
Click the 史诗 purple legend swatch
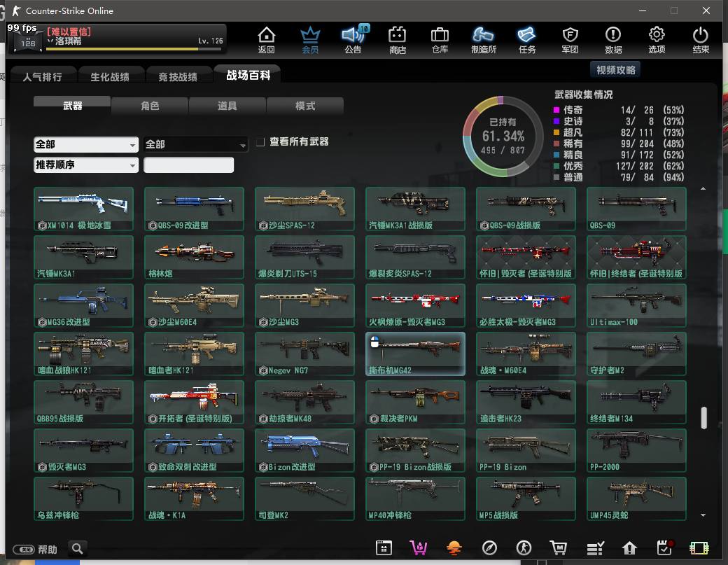556,121
